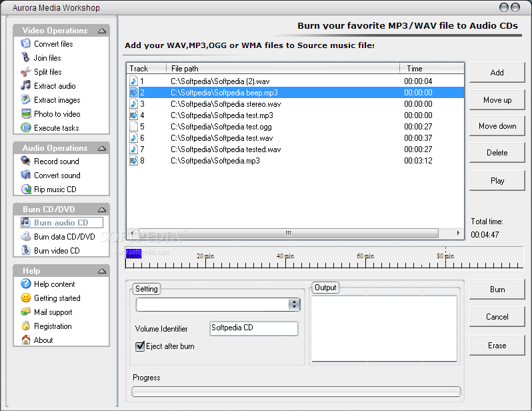Click the File path column header
Viewport: 532px width, 411px height.
click(283, 69)
